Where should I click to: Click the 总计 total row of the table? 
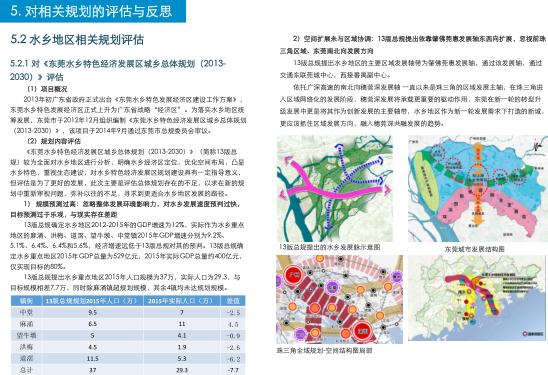point(128,369)
